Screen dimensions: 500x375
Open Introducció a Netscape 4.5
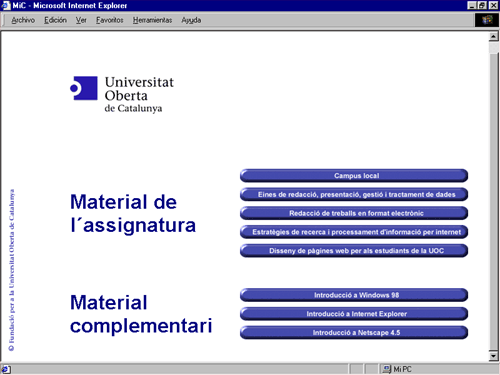point(354,332)
